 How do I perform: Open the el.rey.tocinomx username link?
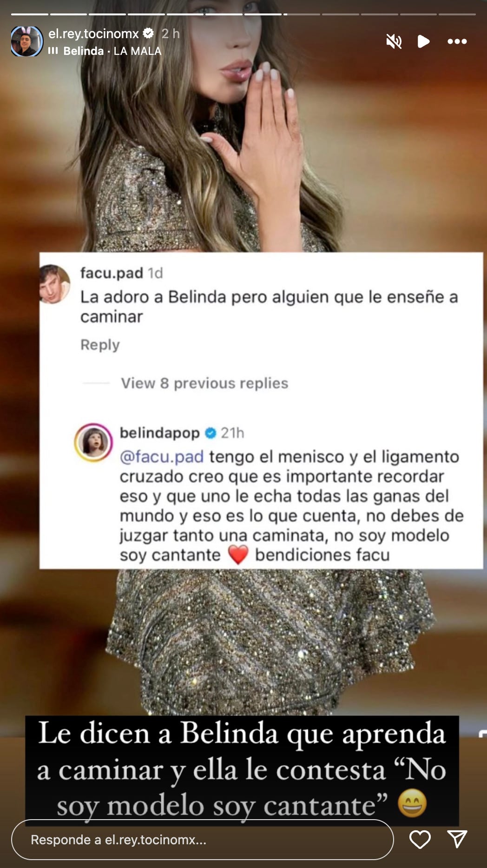pos(94,33)
